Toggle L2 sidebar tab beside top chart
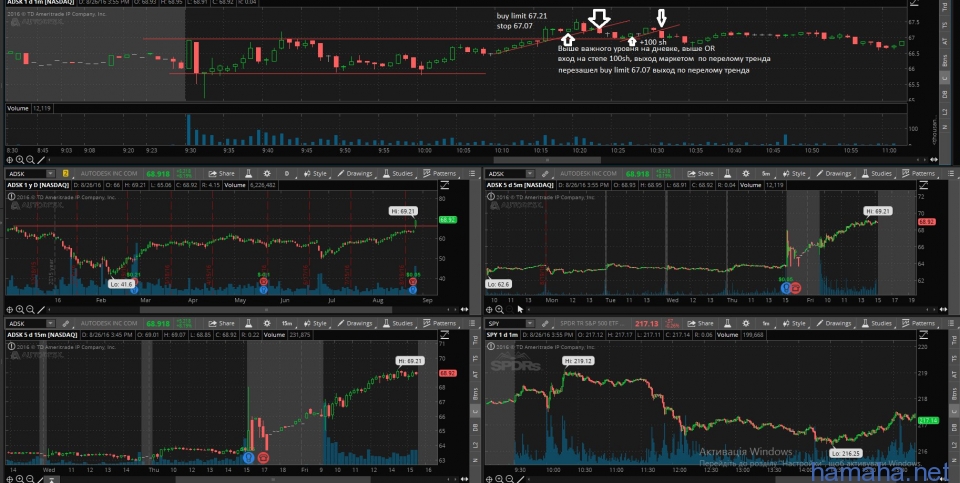 point(944,111)
